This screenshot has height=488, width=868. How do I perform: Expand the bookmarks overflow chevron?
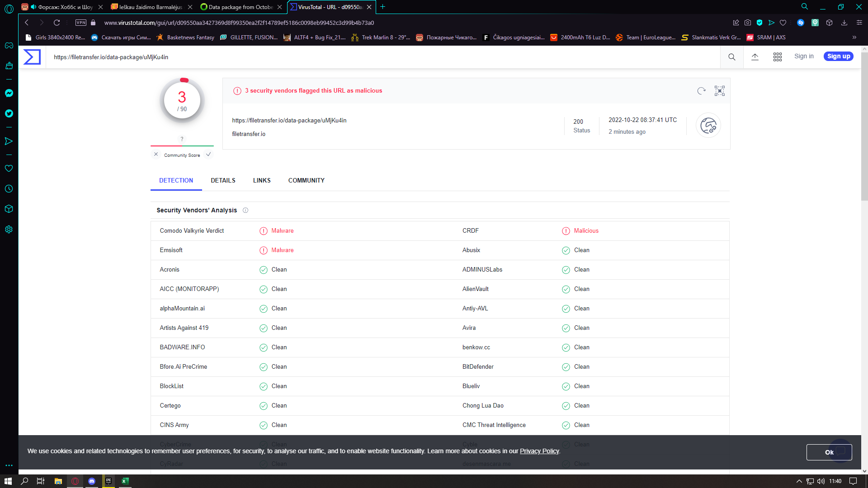point(854,38)
